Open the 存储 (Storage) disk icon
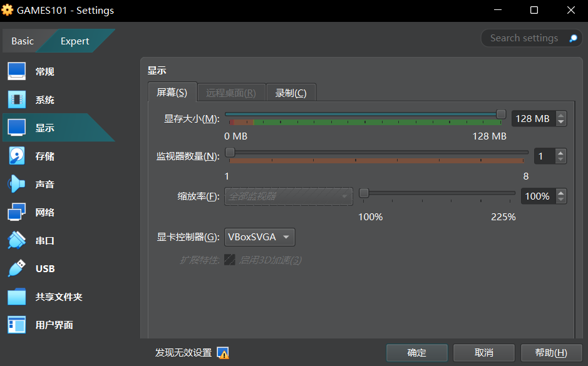This screenshot has height=366, width=588. [16, 156]
